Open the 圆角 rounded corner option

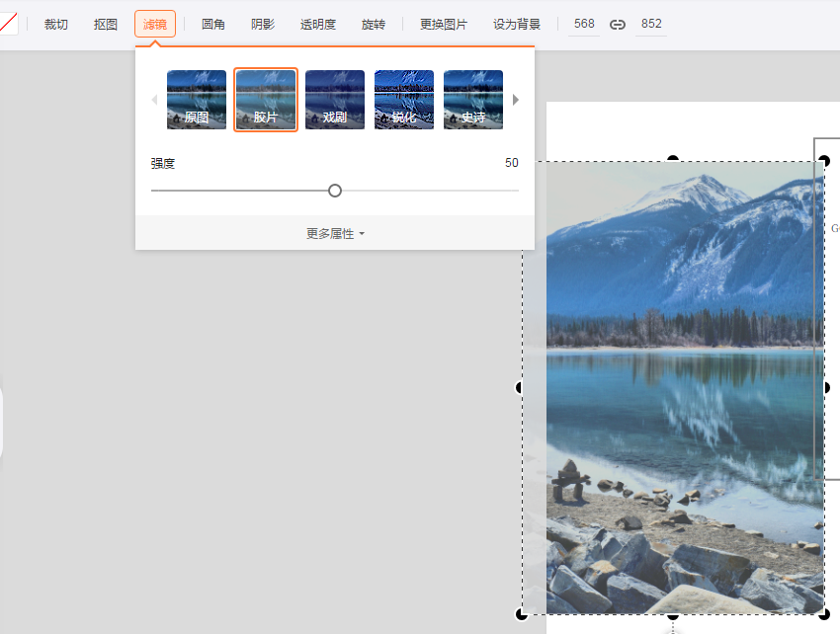[213, 24]
